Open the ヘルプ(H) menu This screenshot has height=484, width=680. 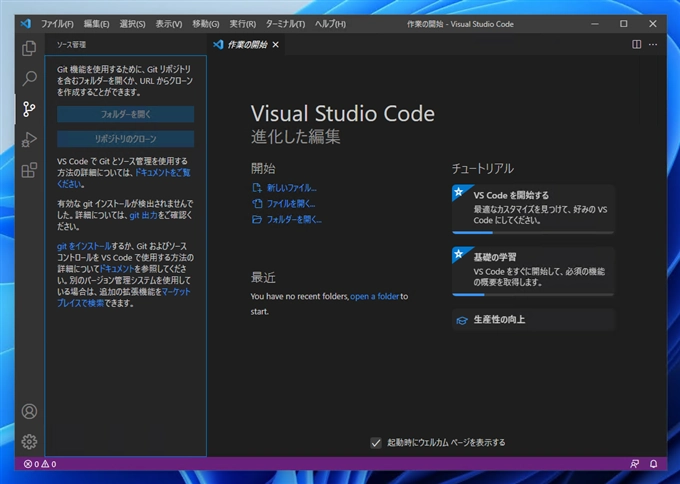click(330, 24)
